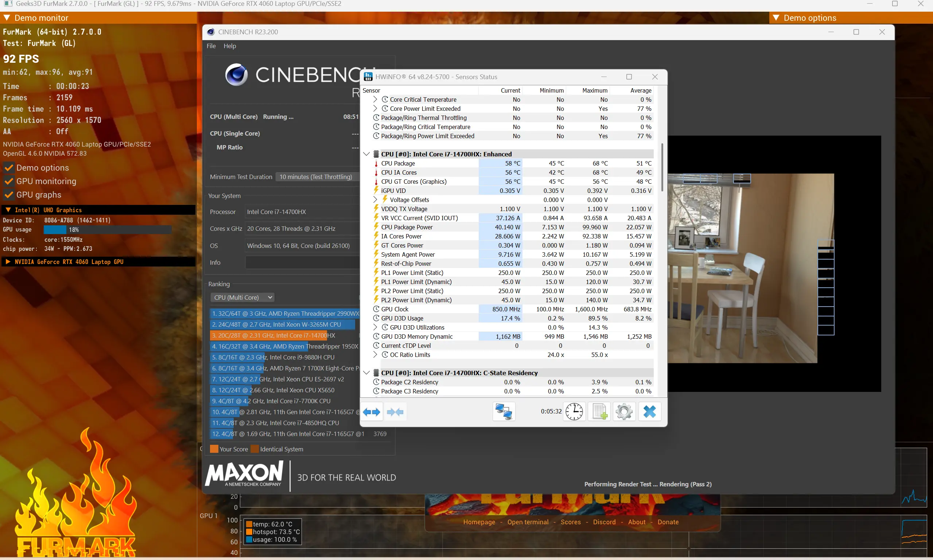This screenshot has height=560, width=933.
Task: Open the Minimum Test Duration dropdown
Action: tap(317, 176)
